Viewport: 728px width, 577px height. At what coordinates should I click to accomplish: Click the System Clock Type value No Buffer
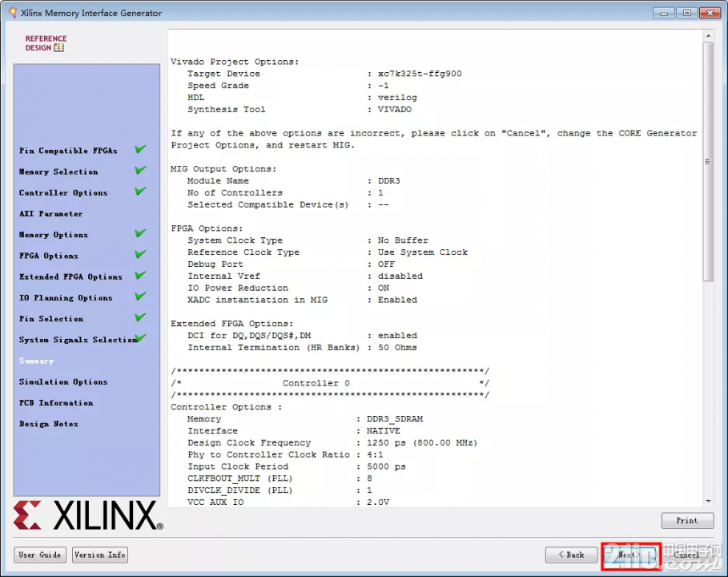[403, 240]
